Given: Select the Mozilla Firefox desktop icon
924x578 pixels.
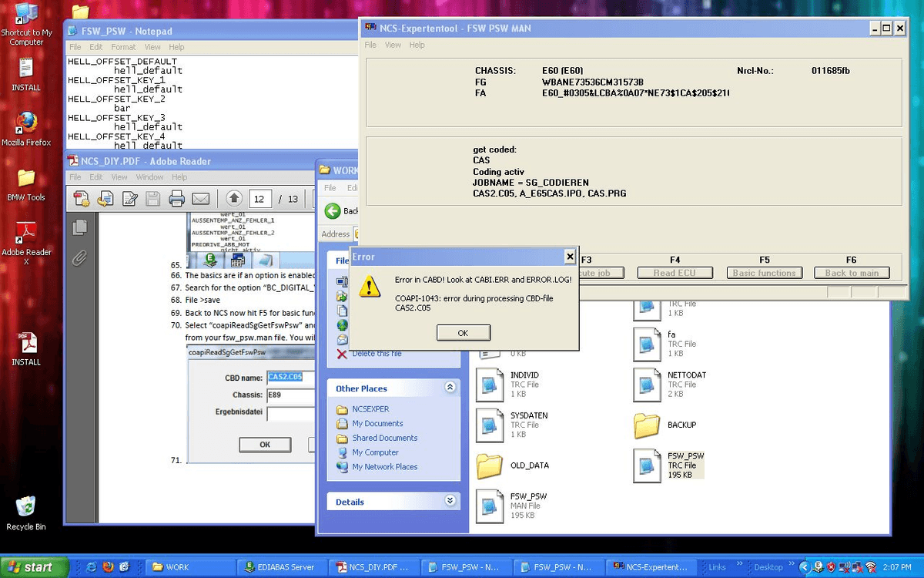Looking at the screenshot, I should tap(26, 123).
